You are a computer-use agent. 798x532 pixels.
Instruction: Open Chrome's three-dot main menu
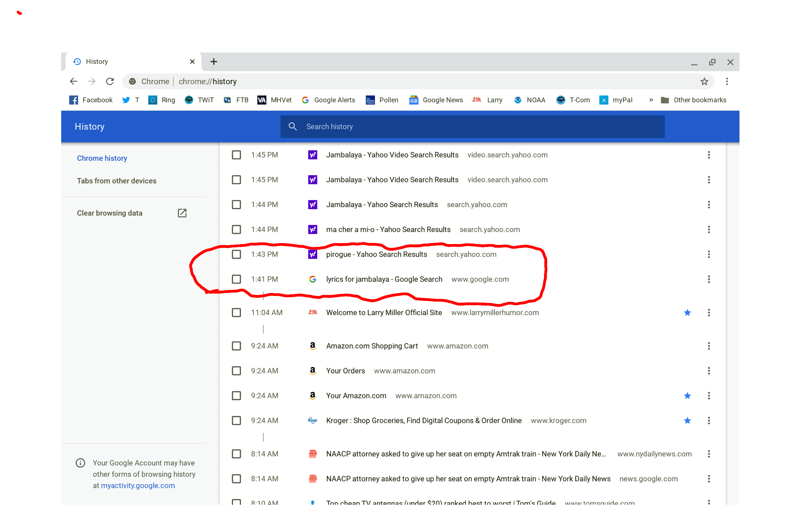(x=727, y=81)
